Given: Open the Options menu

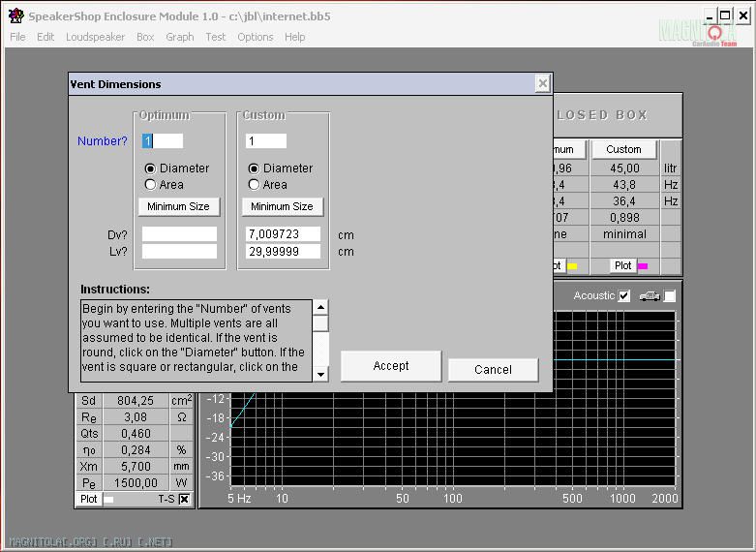Looking at the screenshot, I should 255,37.
